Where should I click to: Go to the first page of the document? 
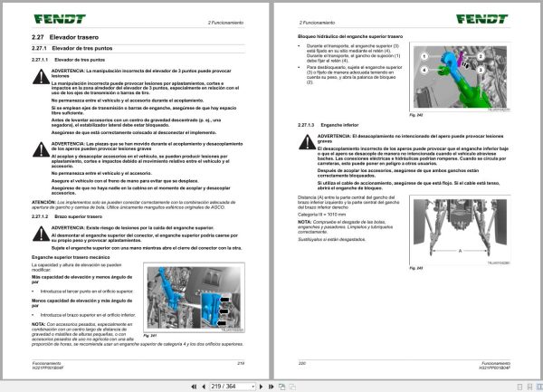(194, 387)
